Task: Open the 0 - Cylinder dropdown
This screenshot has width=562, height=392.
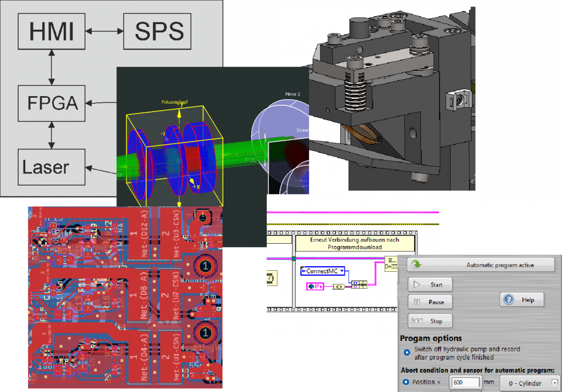Action: [554, 383]
